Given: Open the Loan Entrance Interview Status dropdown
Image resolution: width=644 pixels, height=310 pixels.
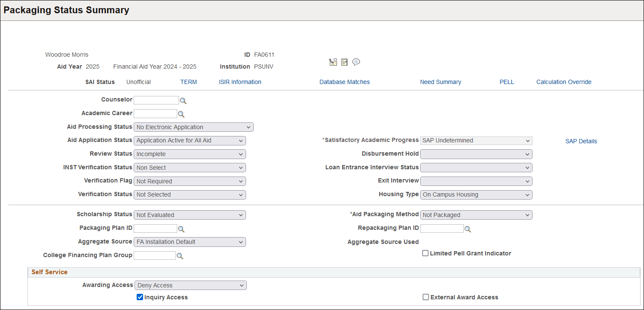Looking at the screenshot, I should (476, 168).
